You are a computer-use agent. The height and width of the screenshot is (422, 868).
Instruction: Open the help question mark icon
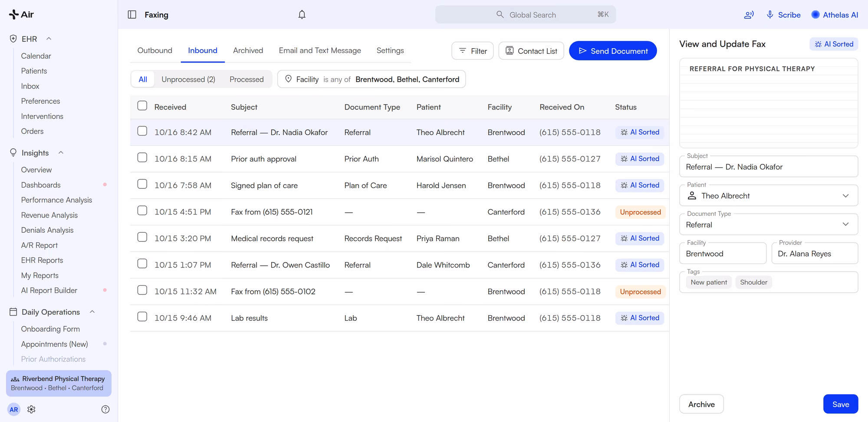point(105,409)
